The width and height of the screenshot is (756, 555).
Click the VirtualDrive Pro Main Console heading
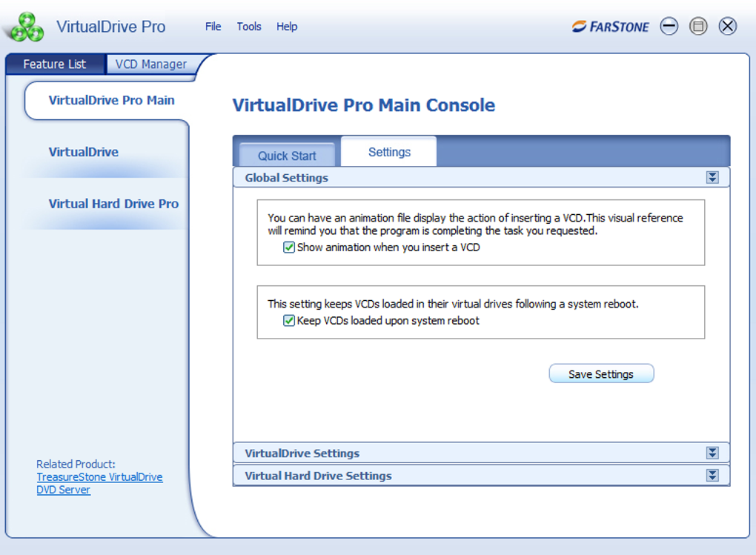[x=363, y=105]
